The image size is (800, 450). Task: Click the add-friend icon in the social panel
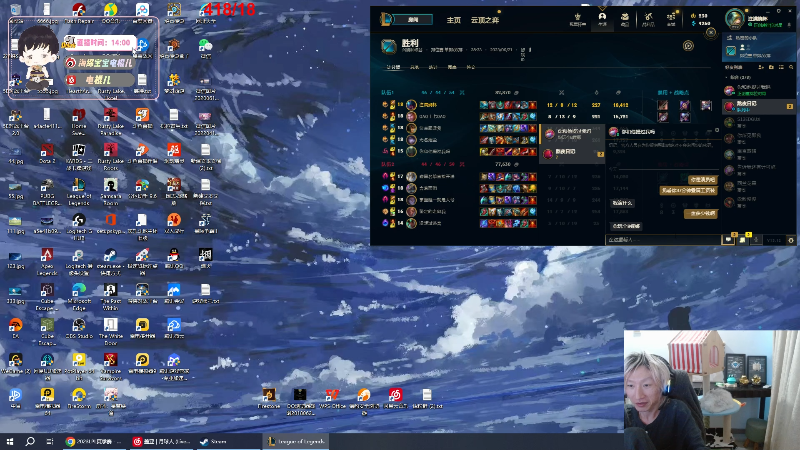point(761,67)
